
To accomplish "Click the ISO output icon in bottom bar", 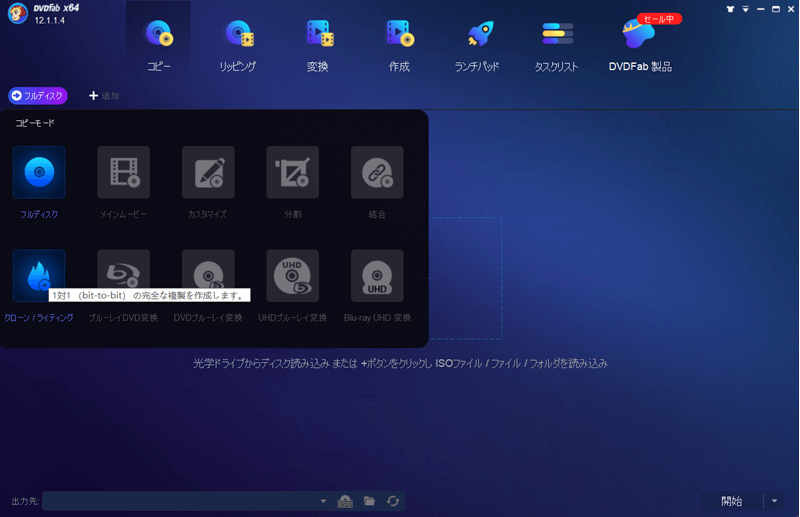I will (346, 500).
